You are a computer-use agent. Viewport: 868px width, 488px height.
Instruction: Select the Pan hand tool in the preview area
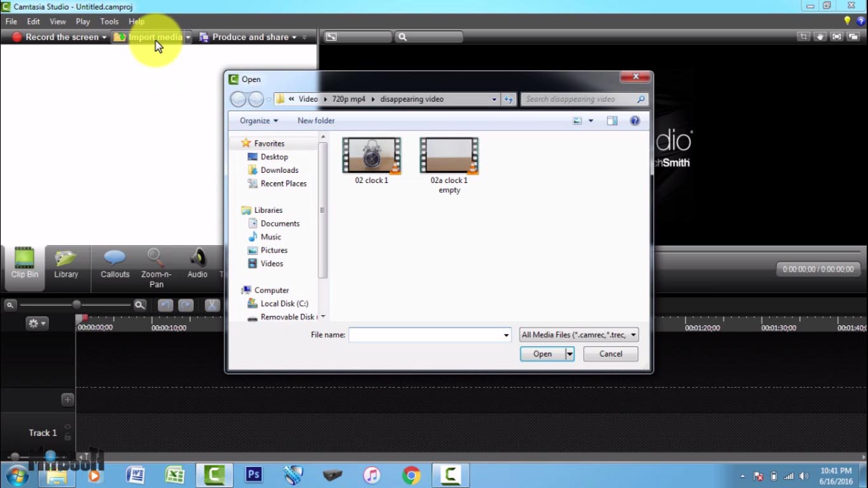coord(820,36)
